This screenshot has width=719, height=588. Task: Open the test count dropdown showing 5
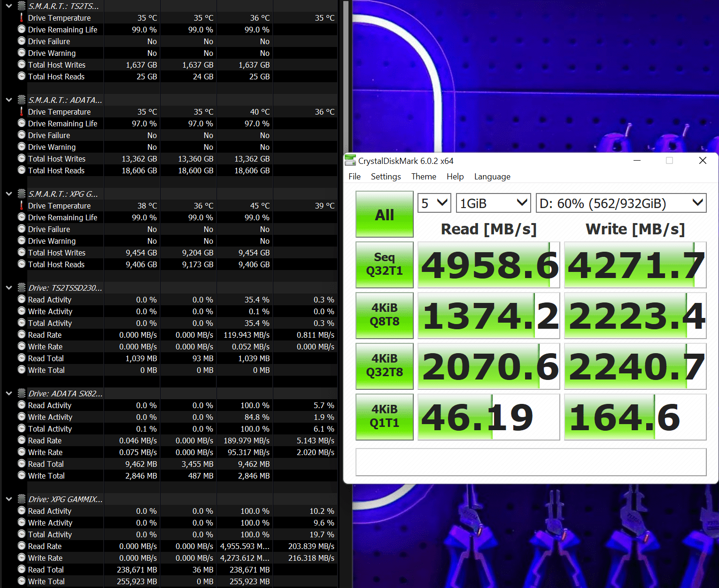(x=434, y=203)
